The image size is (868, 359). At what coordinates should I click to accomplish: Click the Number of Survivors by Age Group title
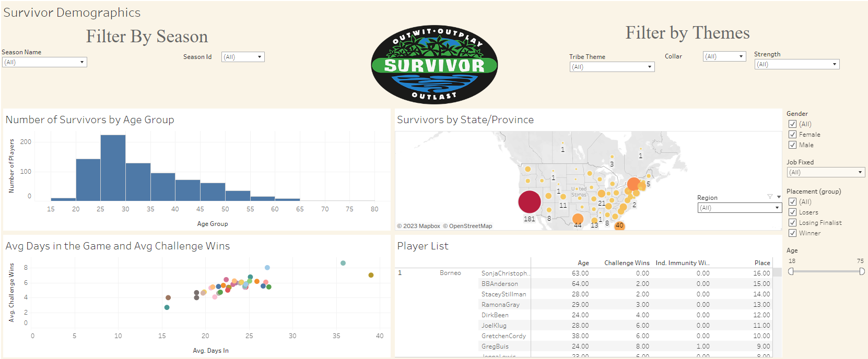pos(90,119)
